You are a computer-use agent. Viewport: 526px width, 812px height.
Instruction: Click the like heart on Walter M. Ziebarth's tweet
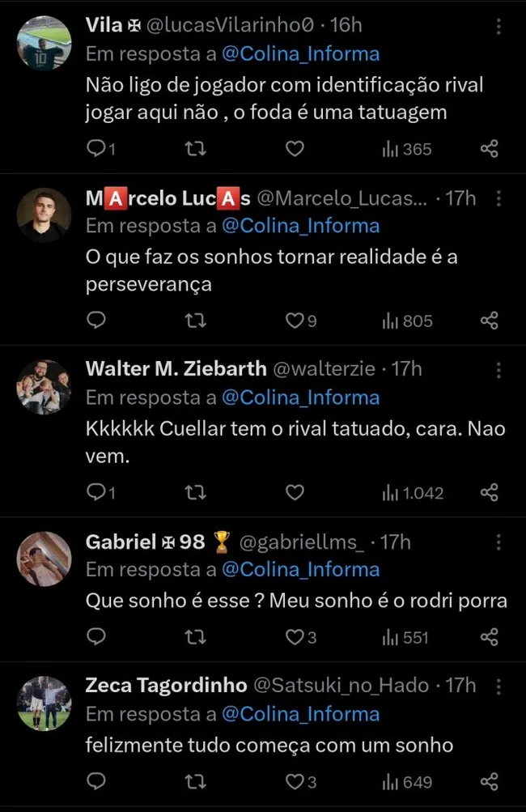tap(294, 492)
